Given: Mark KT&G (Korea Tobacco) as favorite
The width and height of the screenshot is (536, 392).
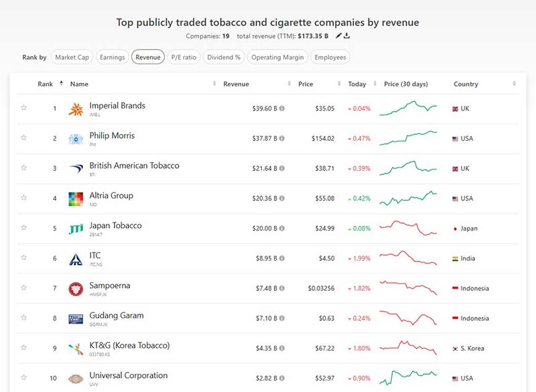Looking at the screenshot, I should coord(23,348).
